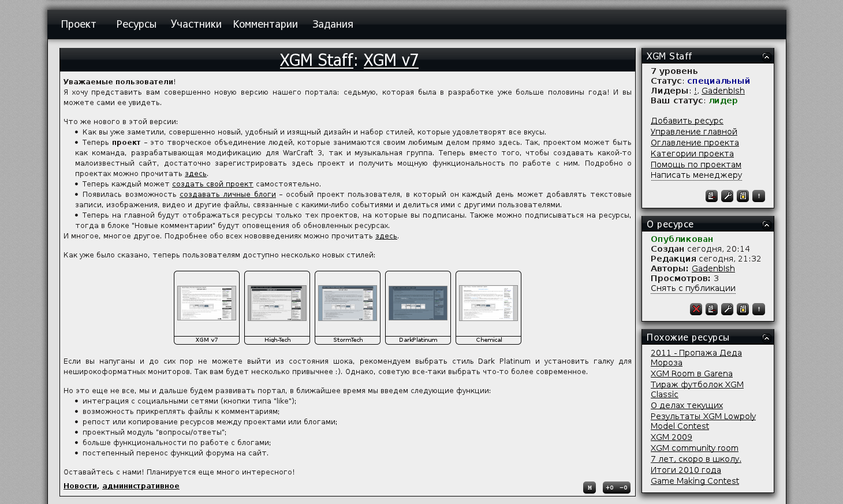Click the 7 уровень text
The image size is (843, 504).
[674, 71]
